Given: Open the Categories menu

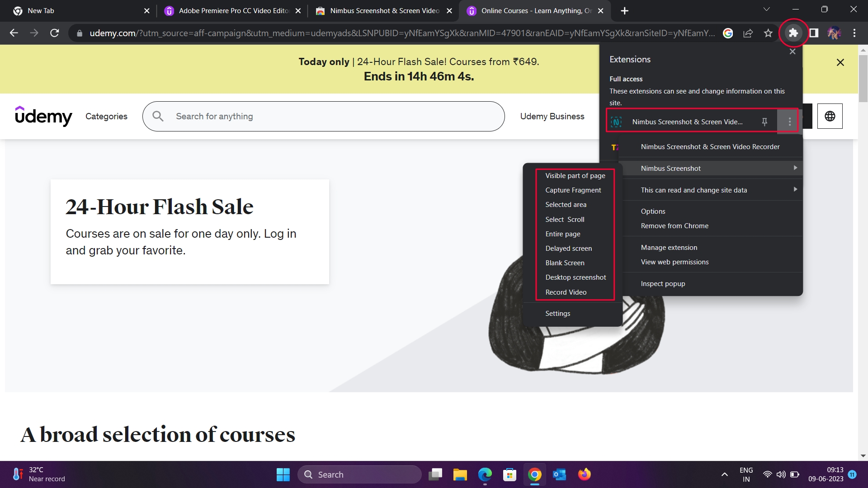Looking at the screenshot, I should [106, 116].
